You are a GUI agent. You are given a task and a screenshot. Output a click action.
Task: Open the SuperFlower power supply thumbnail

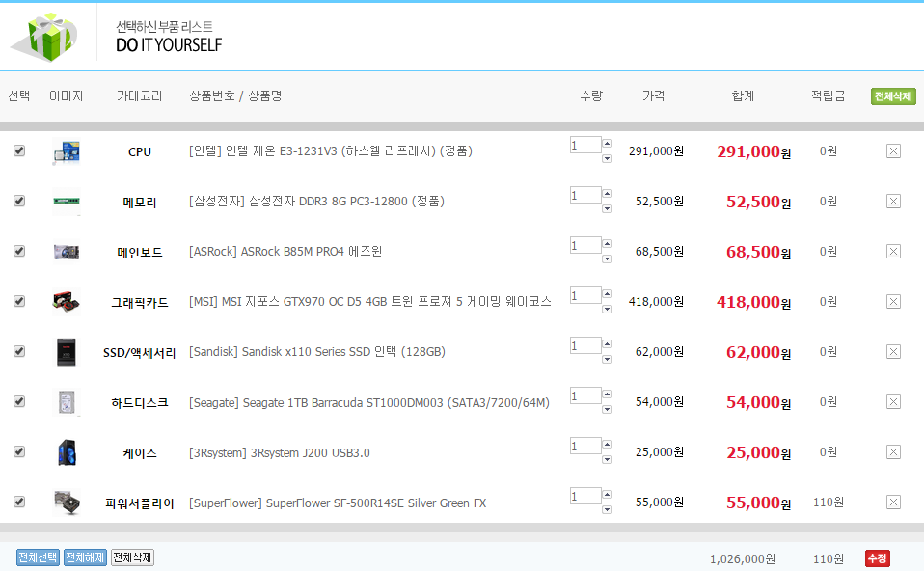66,503
